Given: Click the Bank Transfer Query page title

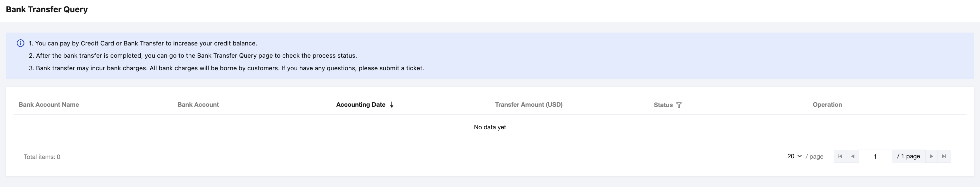Looking at the screenshot, I should [x=47, y=10].
